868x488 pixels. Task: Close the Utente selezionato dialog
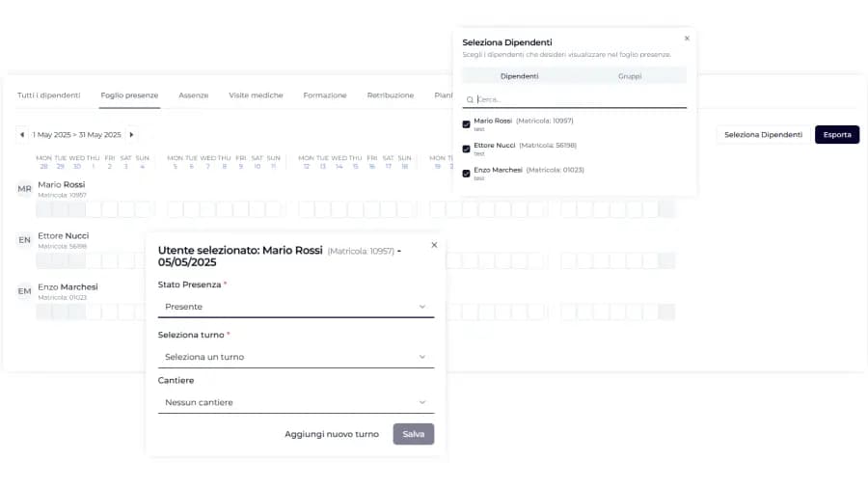[x=434, y=245]
